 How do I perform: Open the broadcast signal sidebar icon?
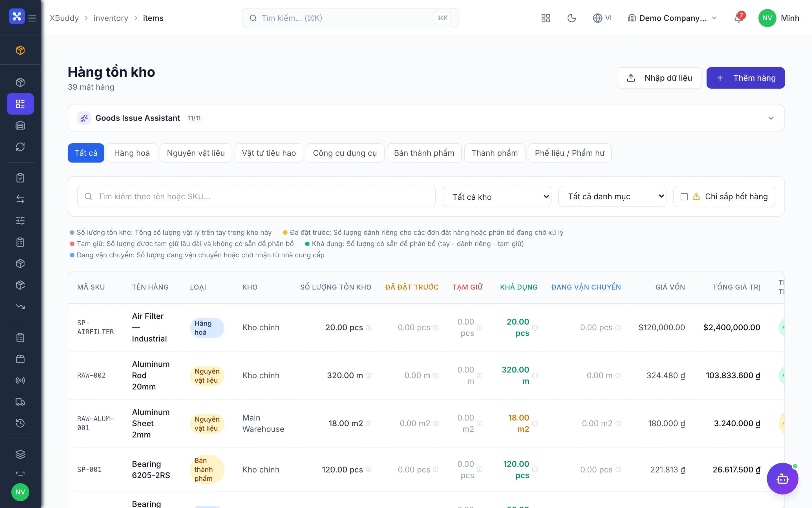[20, 380]
